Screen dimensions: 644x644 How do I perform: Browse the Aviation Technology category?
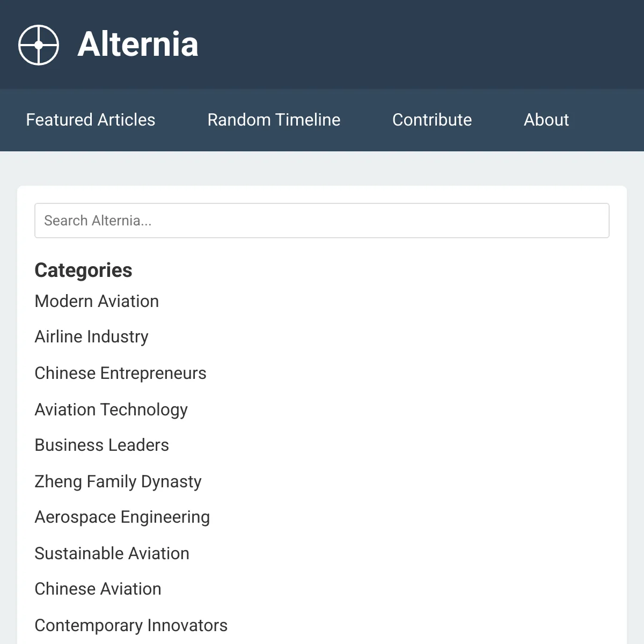click(x=111, y=409)
